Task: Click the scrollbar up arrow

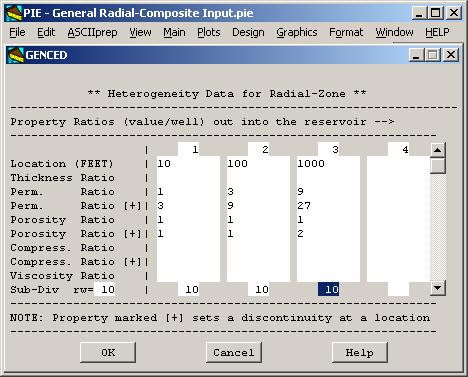Action: point(438,150)
